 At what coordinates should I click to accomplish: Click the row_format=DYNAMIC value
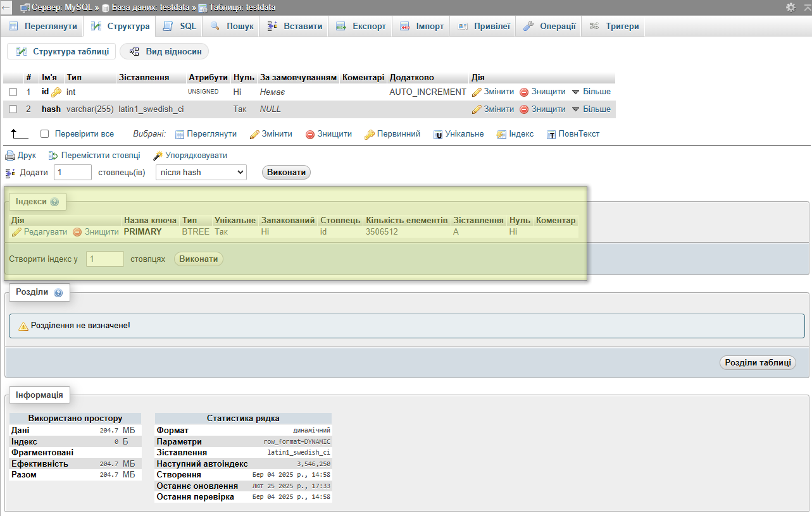[x=297, y=441]
